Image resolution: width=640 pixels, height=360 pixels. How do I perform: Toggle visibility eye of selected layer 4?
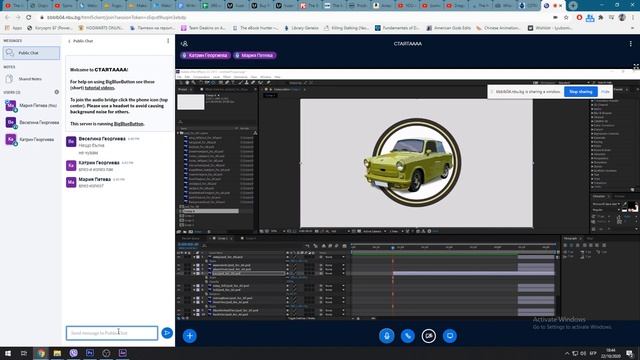coord(179,273)
